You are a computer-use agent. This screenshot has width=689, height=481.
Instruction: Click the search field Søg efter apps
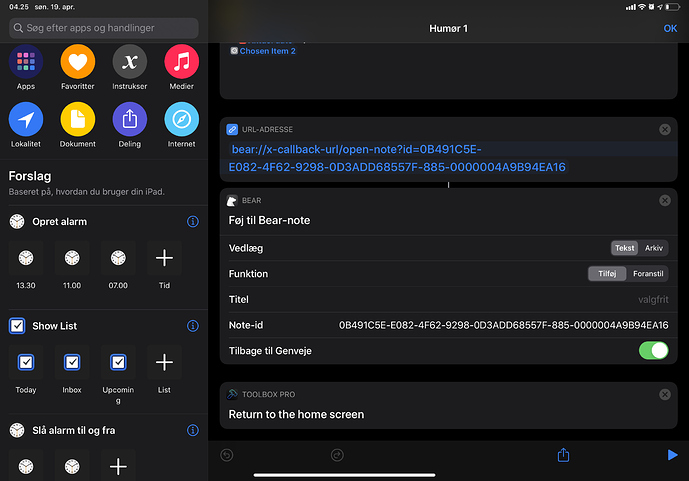point(104,28)
